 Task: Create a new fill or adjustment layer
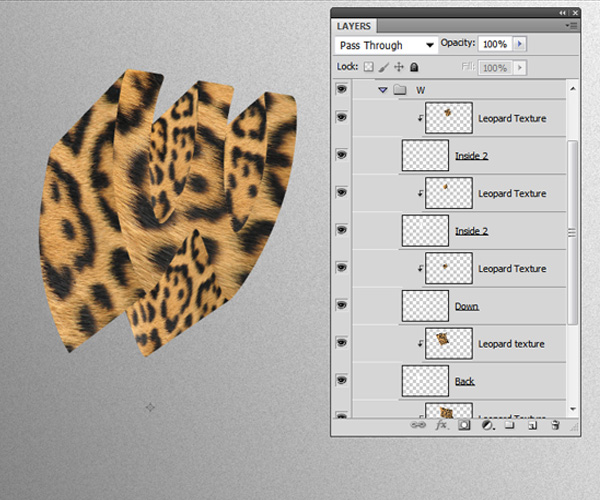487,425
